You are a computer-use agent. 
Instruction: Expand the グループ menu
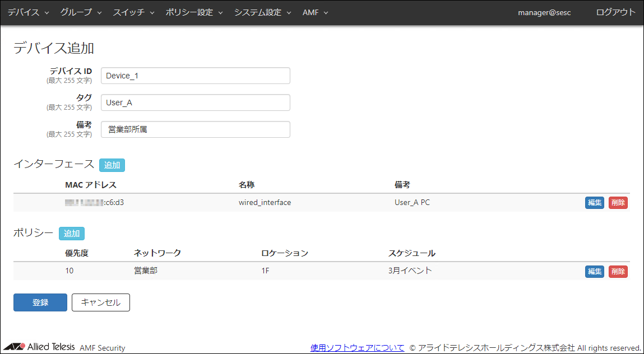point(81,12)
